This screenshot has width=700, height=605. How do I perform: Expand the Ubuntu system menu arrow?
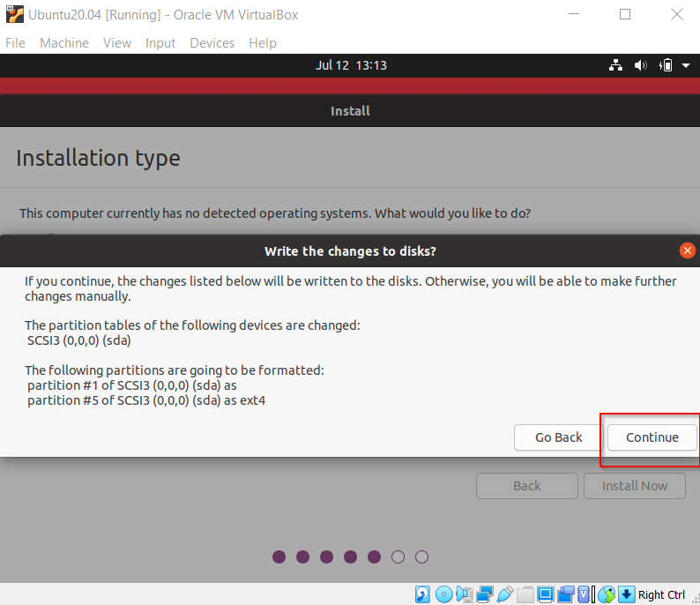point(686,65)
